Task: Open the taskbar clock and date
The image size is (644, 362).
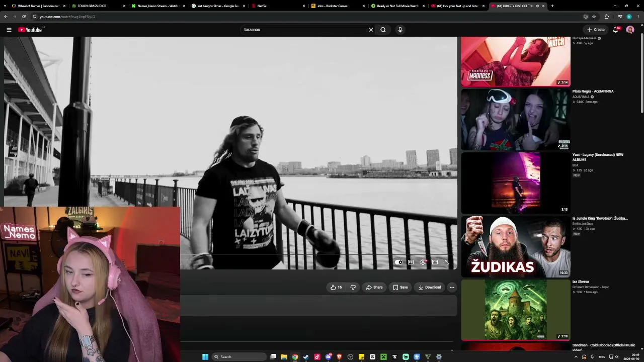Action: [632, 357]
